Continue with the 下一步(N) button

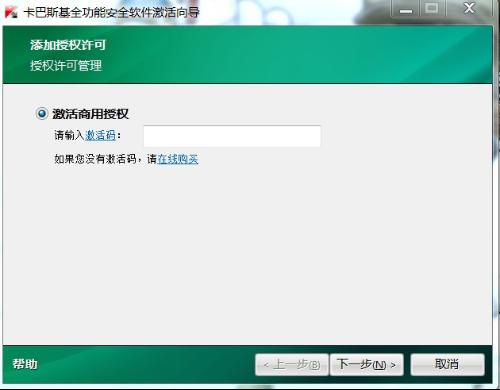pos(367,365)
